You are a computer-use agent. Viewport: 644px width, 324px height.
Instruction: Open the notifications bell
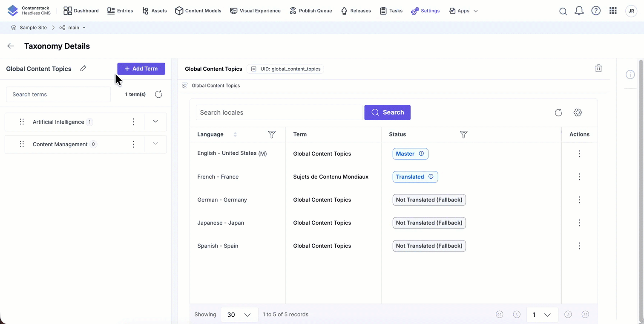pos(579,11)
